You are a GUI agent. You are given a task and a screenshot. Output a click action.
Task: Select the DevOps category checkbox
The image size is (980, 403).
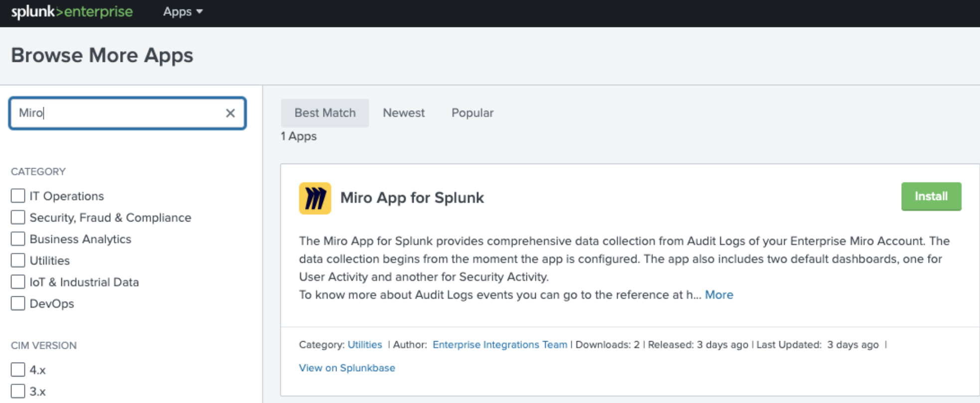18,303
